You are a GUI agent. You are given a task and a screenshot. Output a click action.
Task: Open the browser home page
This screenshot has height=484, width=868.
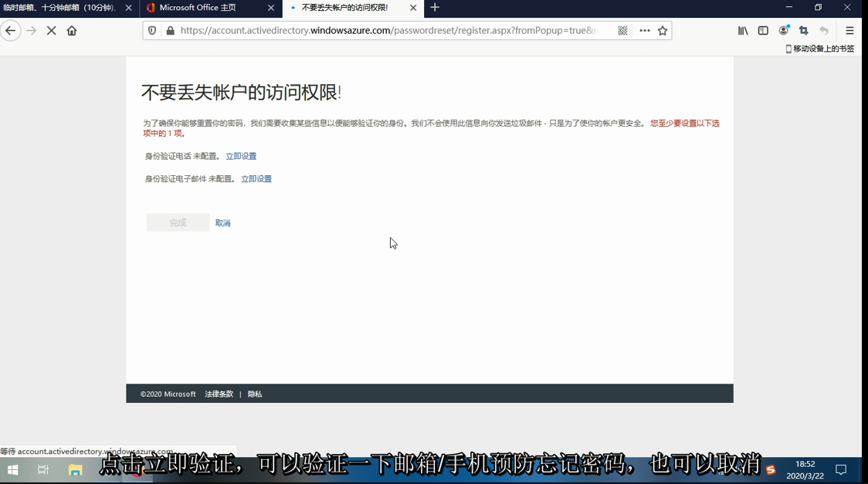(x=71, y=30)
